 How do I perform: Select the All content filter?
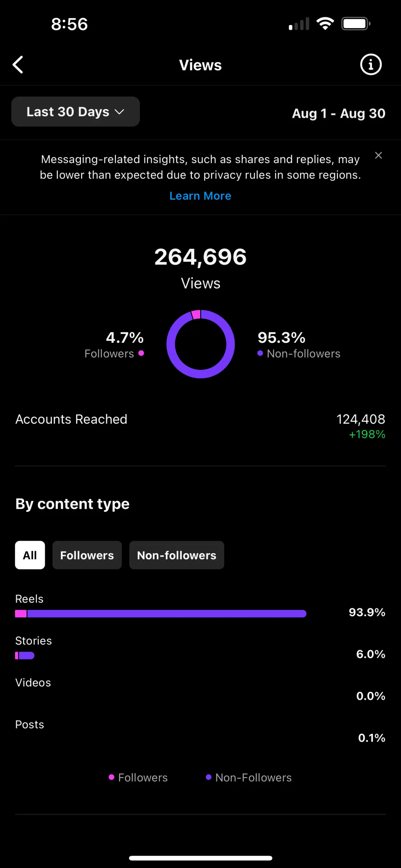pyautogui.click(x=30, y=555)
